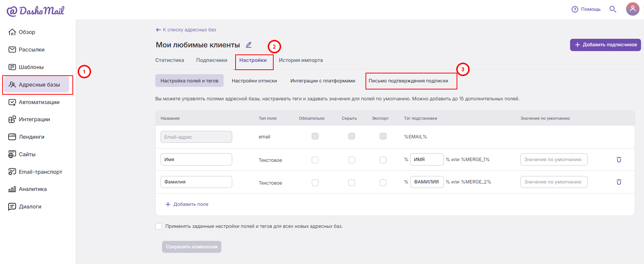
Task: Open search via the magnifier icon
Action: coord(613,9)
